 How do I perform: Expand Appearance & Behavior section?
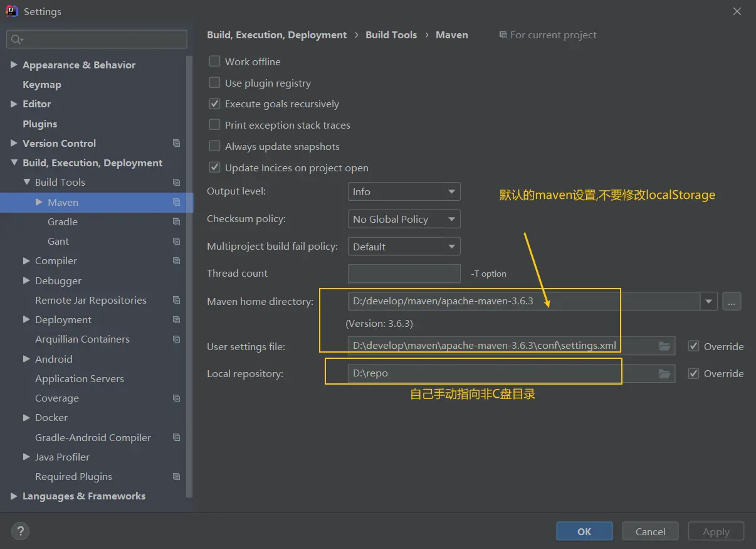(14, 65)
